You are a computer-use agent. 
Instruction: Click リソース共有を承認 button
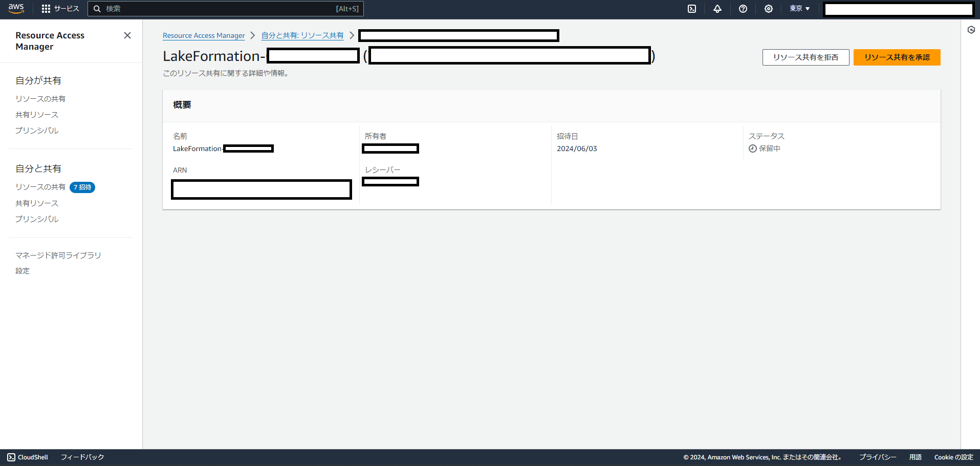[x=897, y=57]
